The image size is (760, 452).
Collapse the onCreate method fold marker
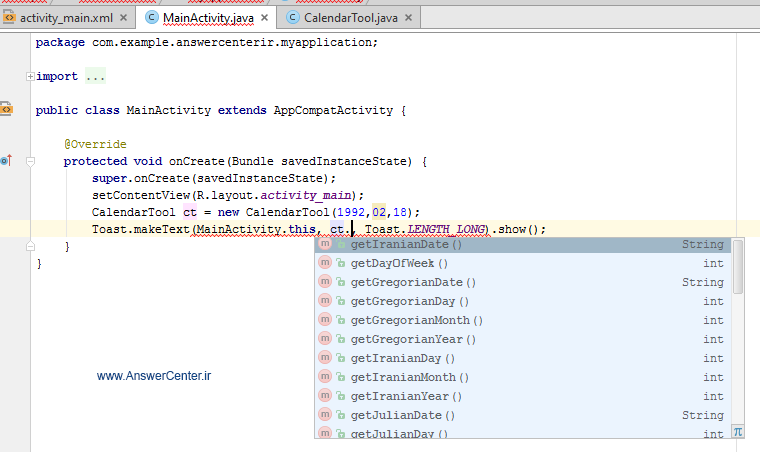click(x=30, y=161)
